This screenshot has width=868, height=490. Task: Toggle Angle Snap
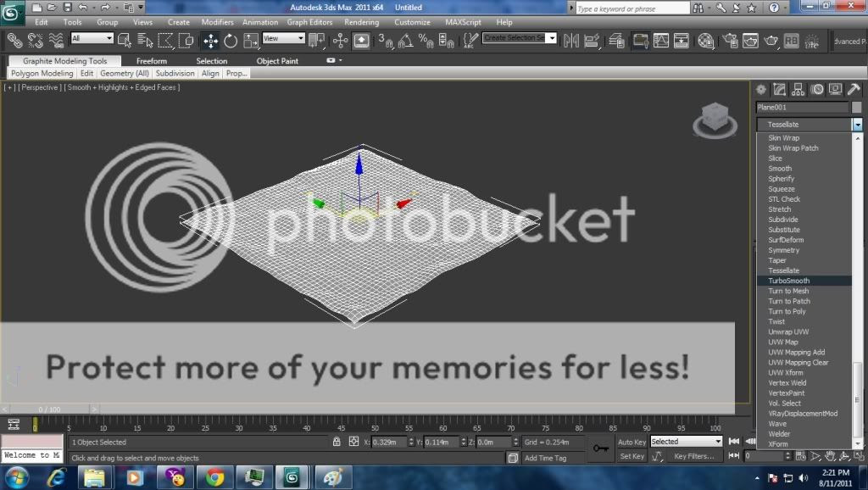point(405,41)
